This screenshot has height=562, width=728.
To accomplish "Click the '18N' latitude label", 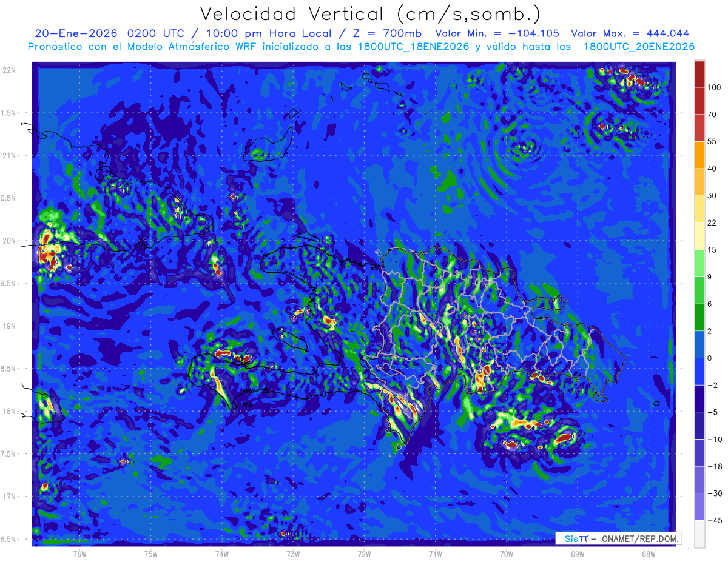I will 10,411.
